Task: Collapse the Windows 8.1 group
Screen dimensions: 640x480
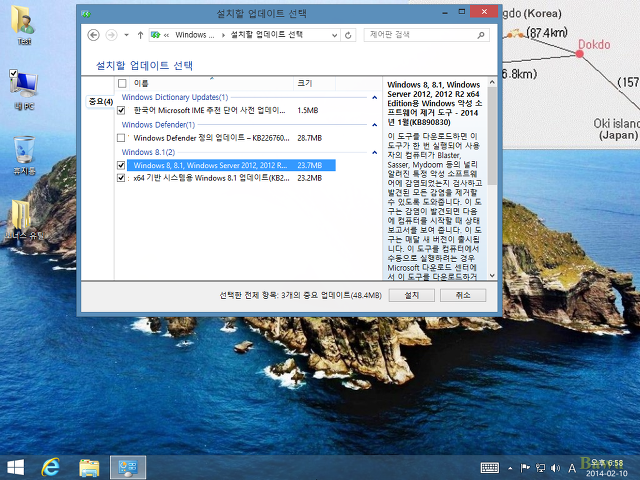Action: (x=374, y=152)
